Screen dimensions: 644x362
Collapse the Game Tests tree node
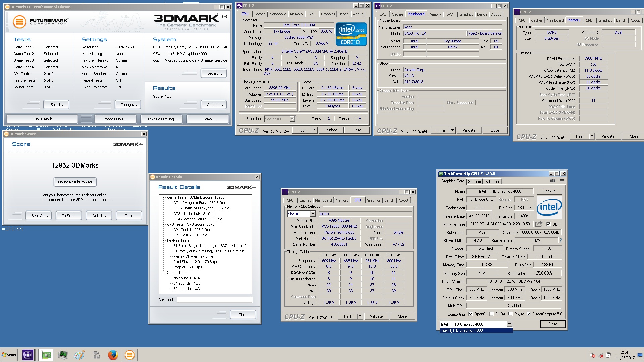[164, 198]
